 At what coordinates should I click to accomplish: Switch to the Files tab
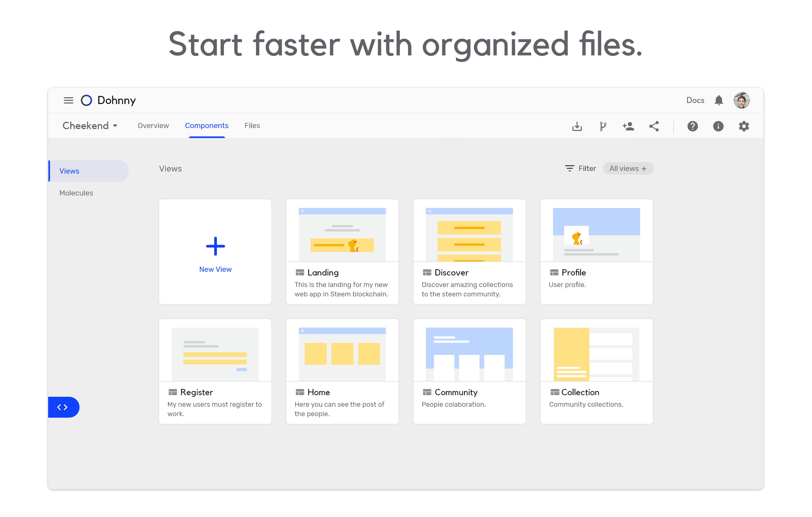pyautogui.click(x=252, y=126)
